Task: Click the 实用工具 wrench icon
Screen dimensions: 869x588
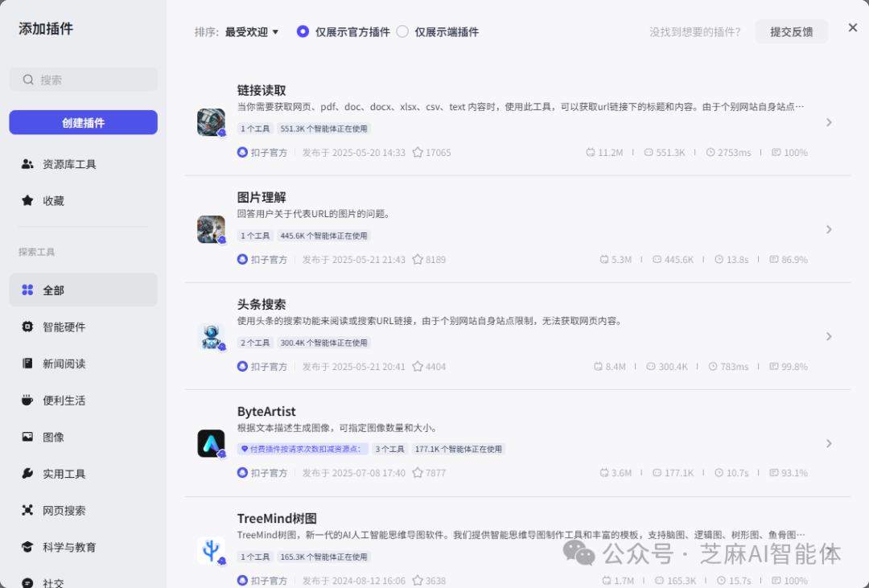Action: click(x=27, y=473)
